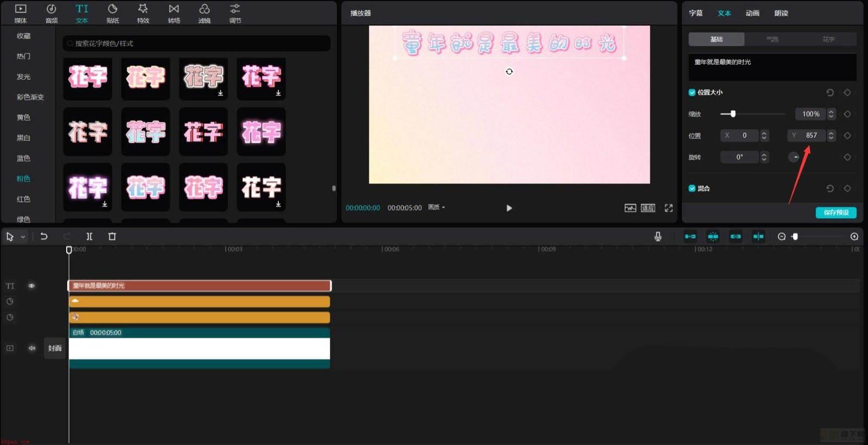This screenshot has height=445, width=868.
Task: Open the 特效 effects panel
Action: [143, 14]
